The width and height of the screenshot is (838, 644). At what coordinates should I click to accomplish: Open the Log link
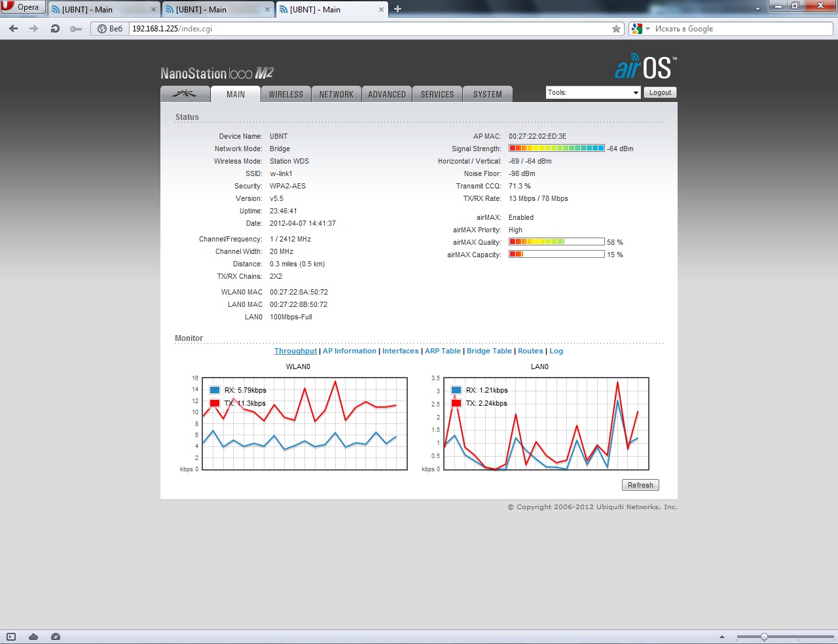[x=556, y=351]
